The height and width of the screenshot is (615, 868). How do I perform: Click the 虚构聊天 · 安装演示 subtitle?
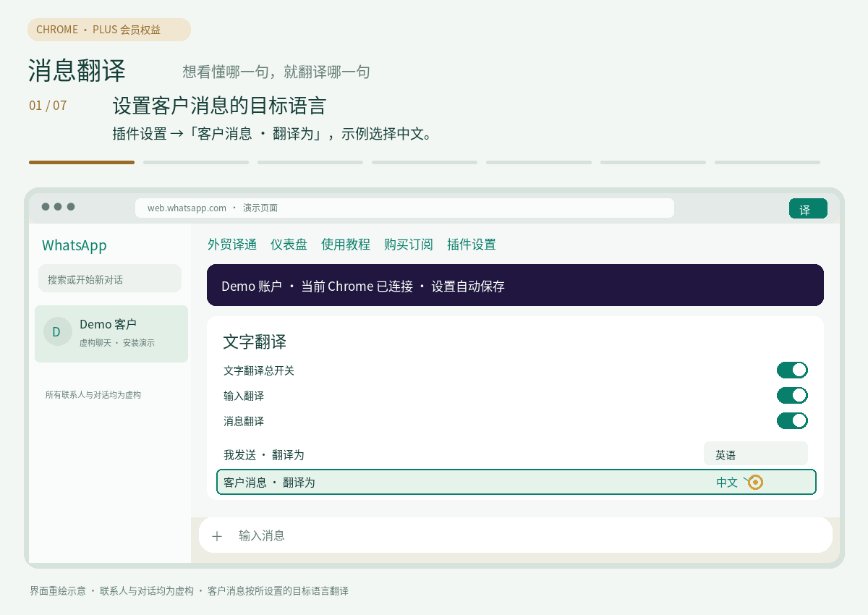117,343
